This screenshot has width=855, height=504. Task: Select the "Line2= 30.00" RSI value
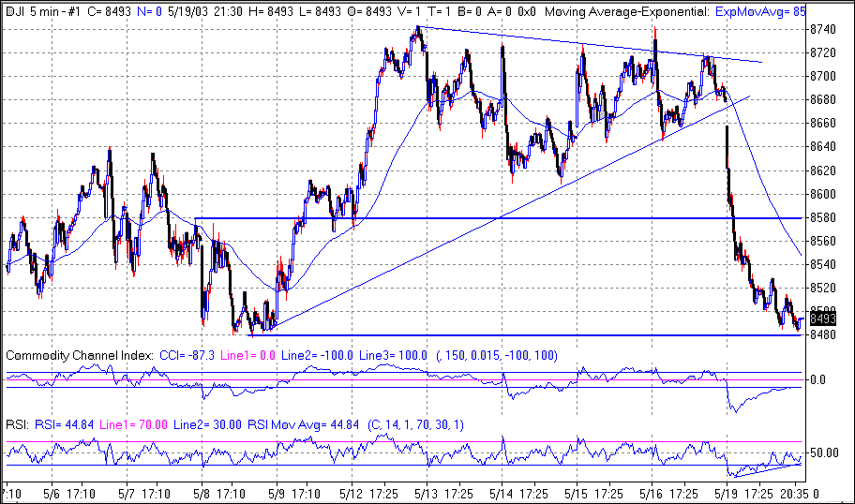tap(207, 424)
